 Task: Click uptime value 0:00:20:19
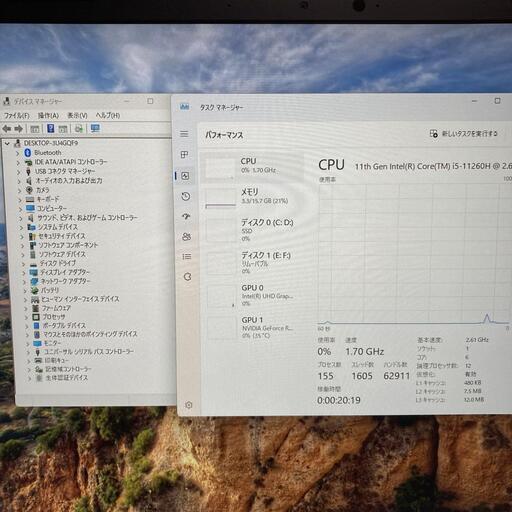[339, 400]
